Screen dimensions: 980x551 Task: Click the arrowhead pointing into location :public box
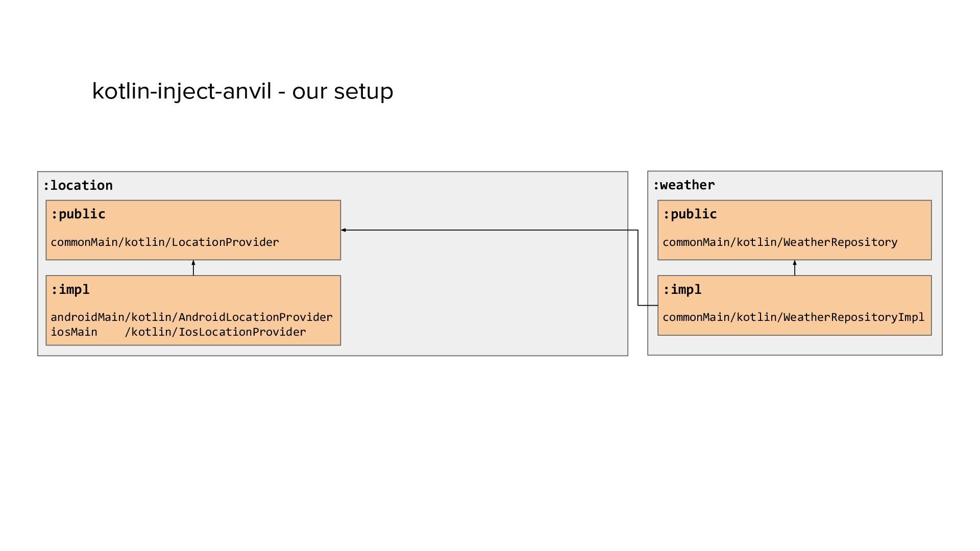tap(344, 230)
